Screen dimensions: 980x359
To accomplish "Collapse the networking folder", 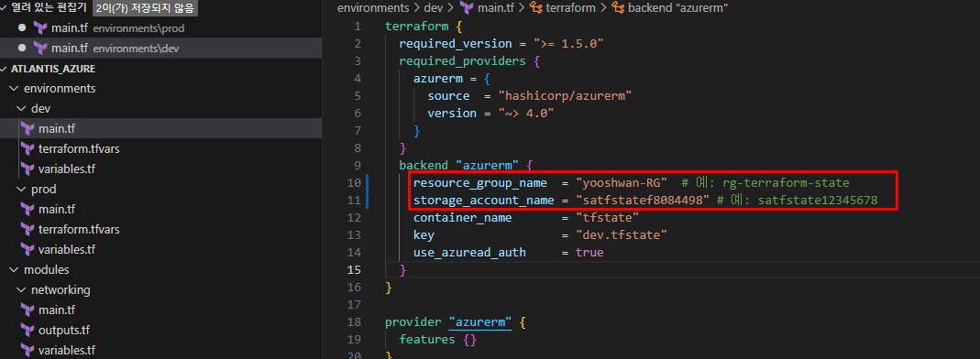I will (x=22, y=289).
